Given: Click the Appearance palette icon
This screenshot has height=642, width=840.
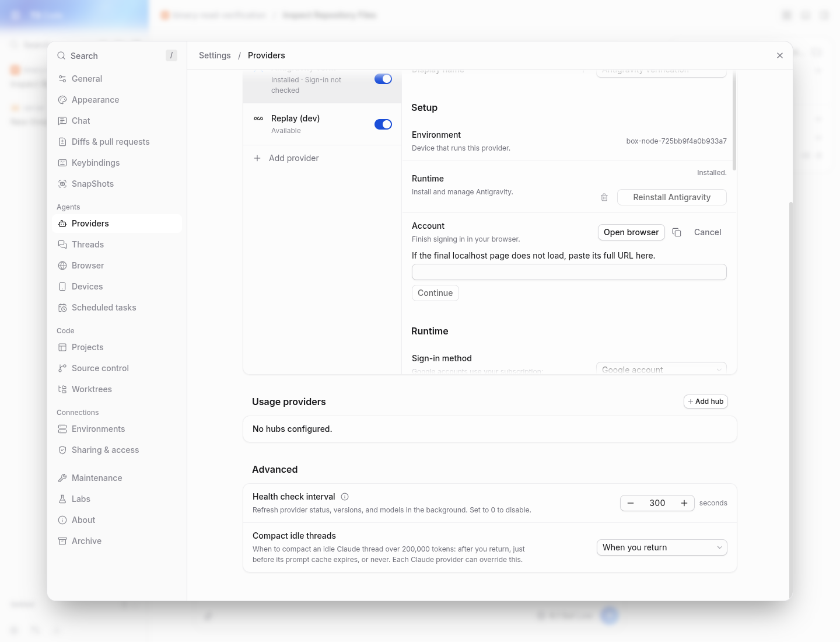Looking at the screenshot, I should 62,100.
